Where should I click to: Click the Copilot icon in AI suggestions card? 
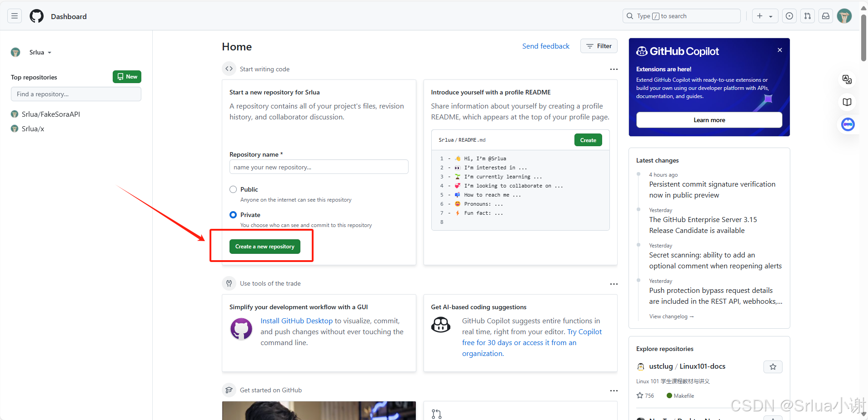[x=441, y=325]
